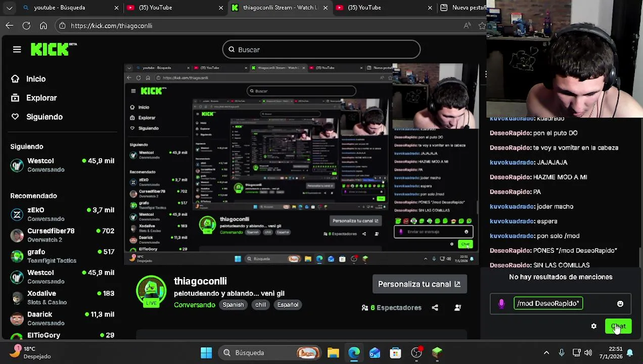
Task: Open Minecraft from taskbar
Action: 437,353
